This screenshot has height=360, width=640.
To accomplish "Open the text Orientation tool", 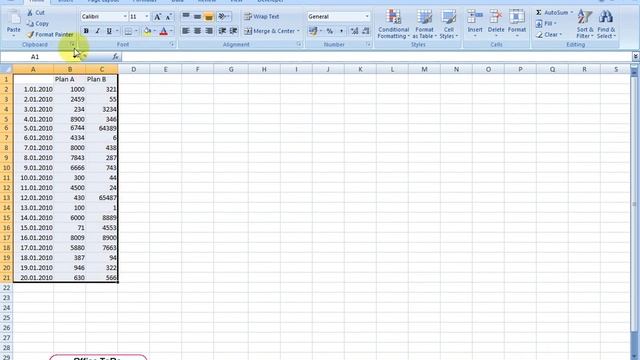I will pos(223,17).
